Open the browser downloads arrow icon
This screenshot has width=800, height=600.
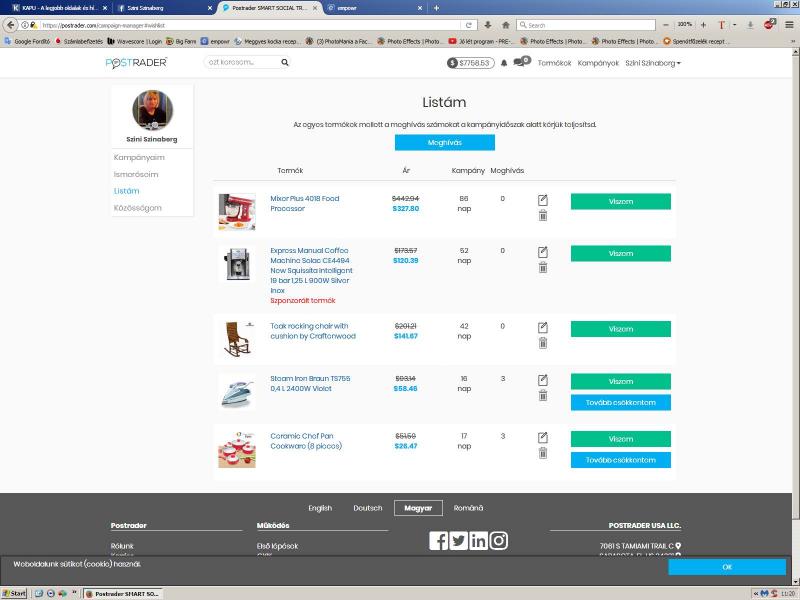[488, 25]
